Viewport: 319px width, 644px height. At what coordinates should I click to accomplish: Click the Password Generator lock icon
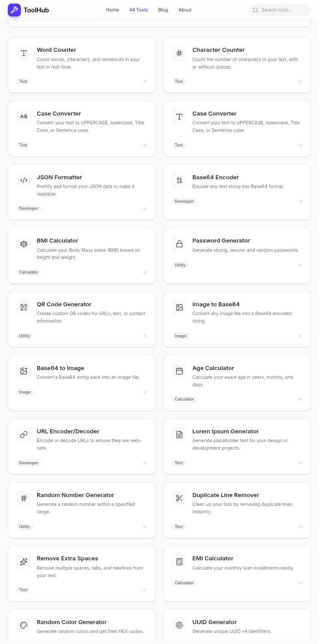click(x=179, y=244)
